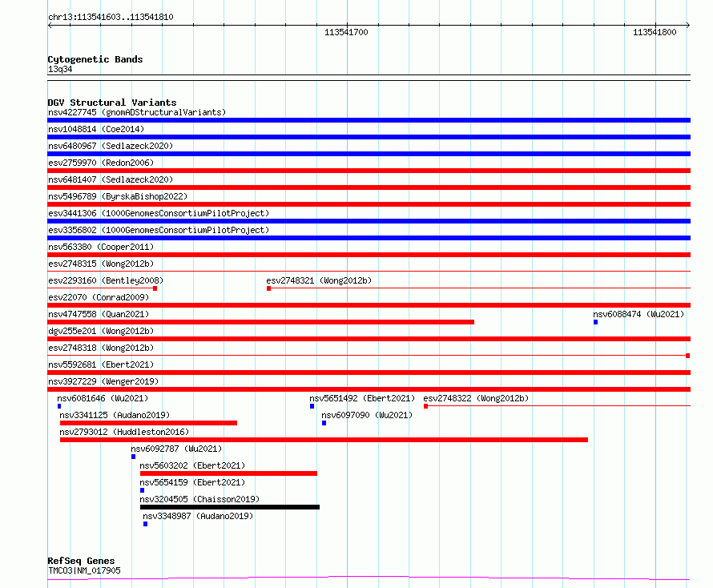The image size is (713, 588).
Task: Select the nsv1048814 (Coe2014) label
Action: (96, 129)
